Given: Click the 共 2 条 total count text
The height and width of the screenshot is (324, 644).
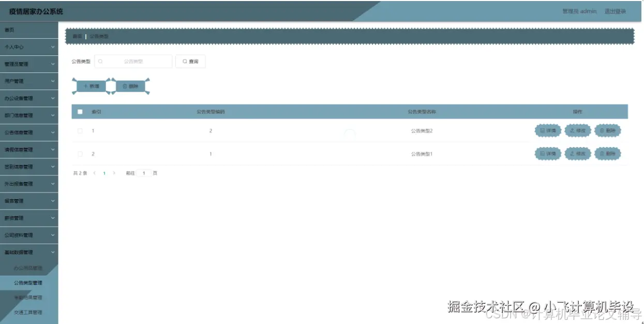Looking at the screenshot, I should coord(80,173).
